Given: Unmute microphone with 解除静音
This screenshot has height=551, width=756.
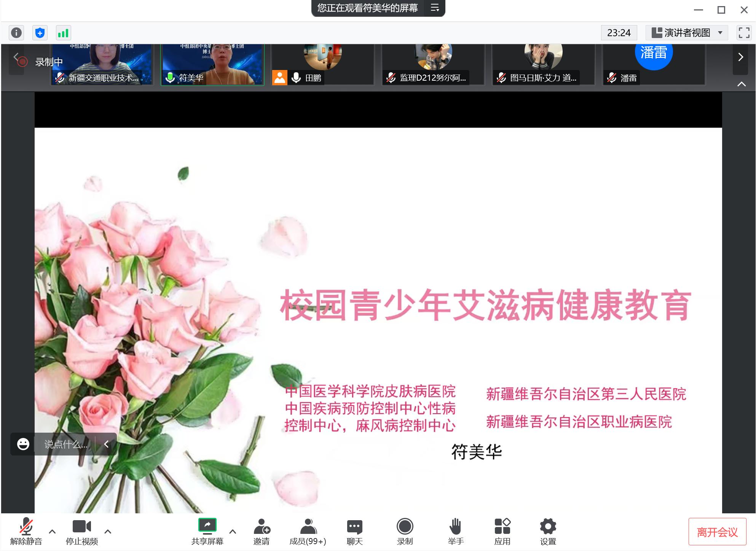Looking at the screenshot, I should coord(26,531).
